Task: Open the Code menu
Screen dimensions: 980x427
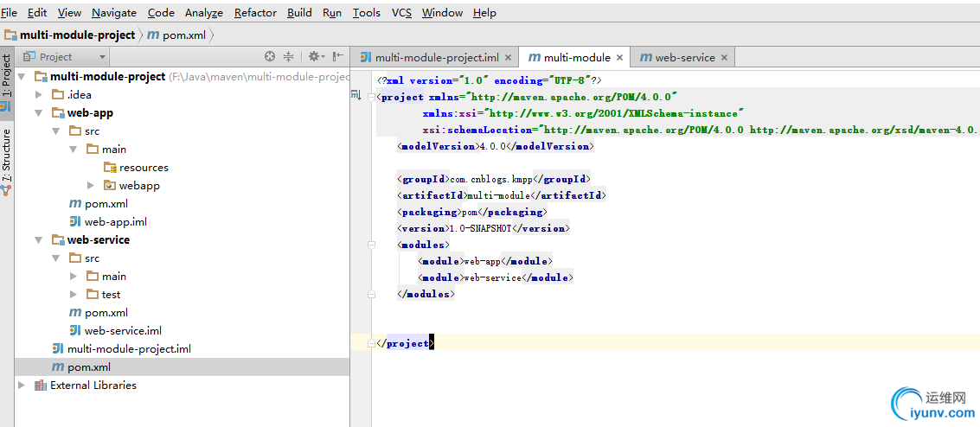Action: click(x=161, y=12)
